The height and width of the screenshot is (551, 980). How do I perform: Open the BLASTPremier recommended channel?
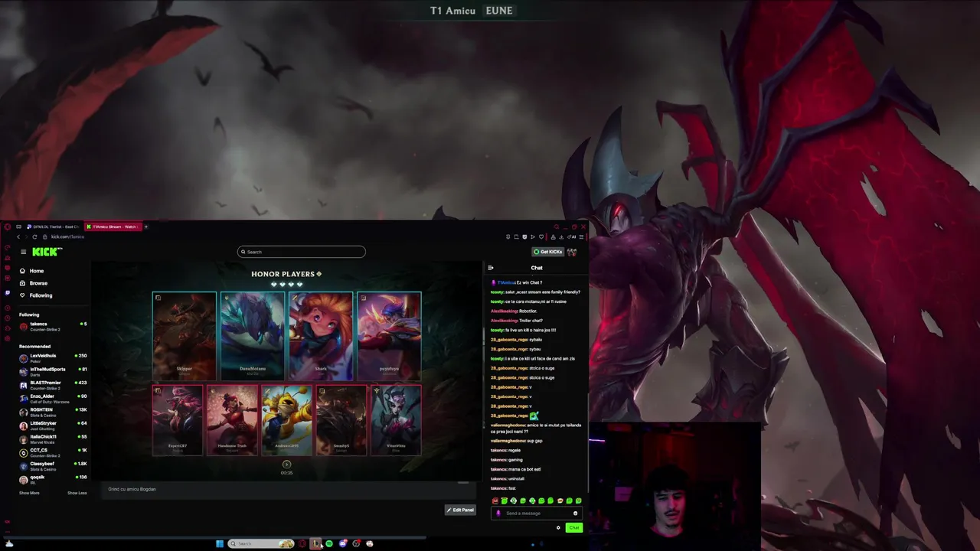point(53,385)
